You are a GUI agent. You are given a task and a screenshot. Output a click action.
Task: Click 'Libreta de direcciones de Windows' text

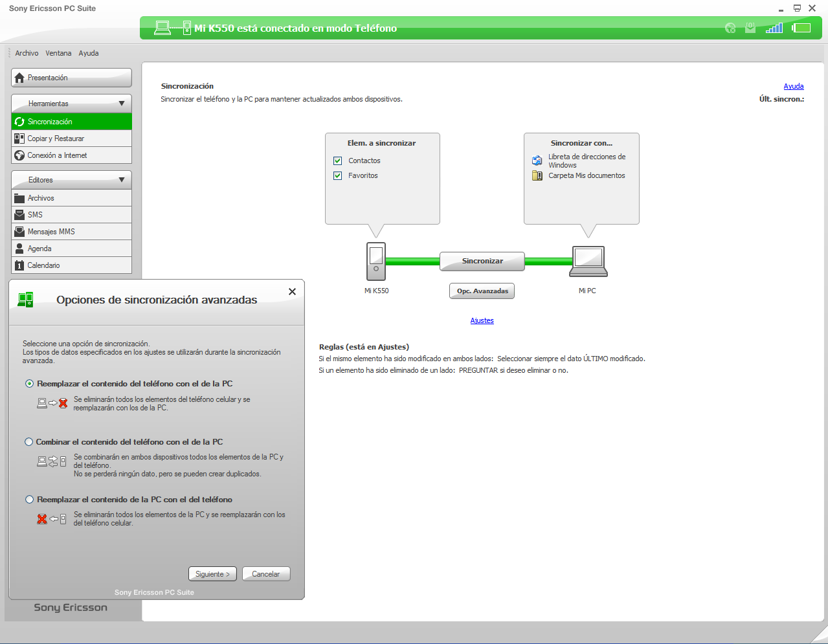587,161
